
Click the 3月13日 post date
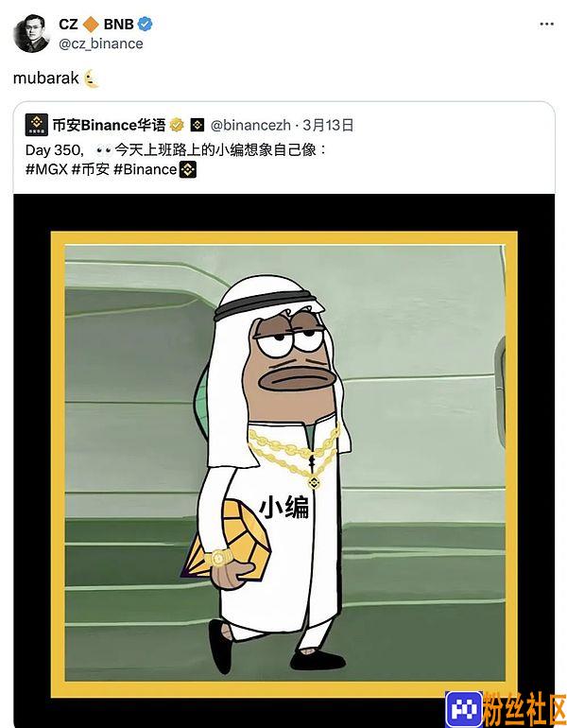328,126
